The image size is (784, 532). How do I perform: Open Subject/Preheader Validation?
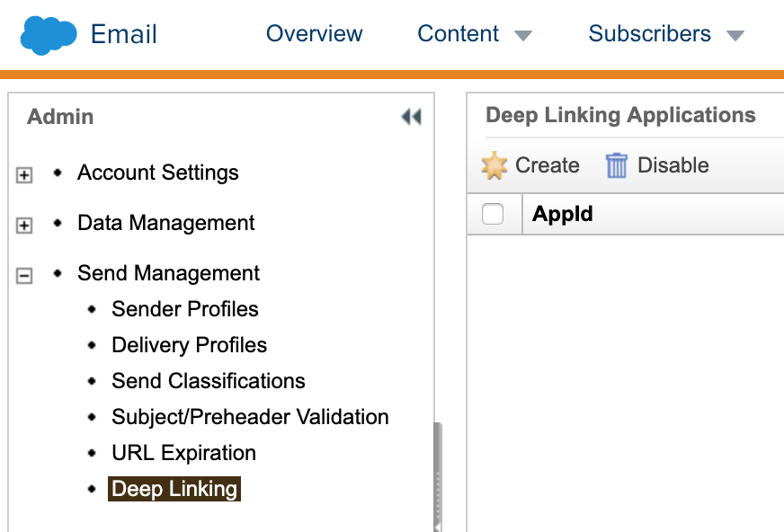point(250,417)
